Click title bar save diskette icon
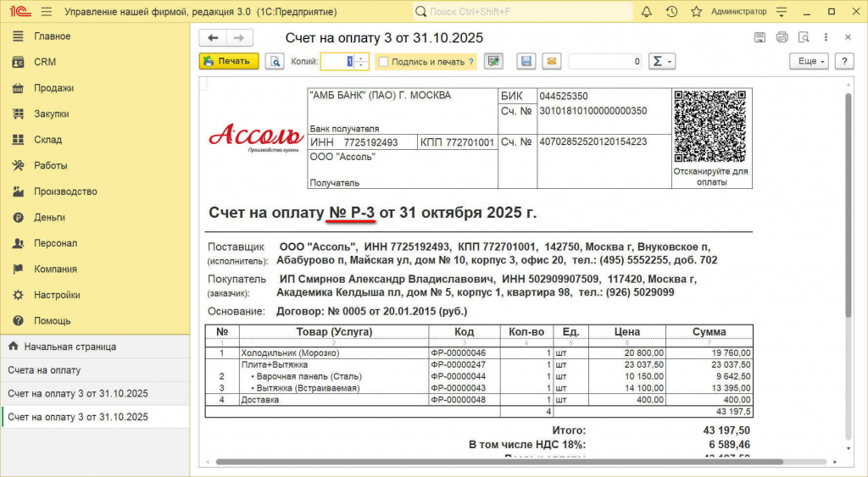 point(760,37)
